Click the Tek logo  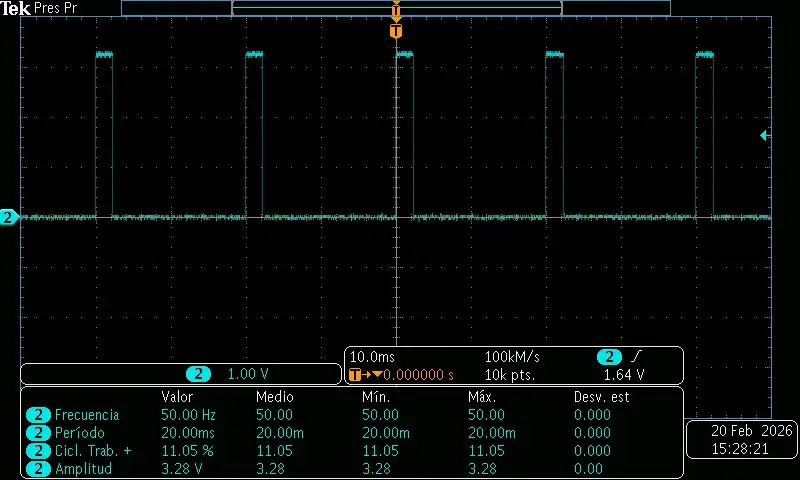(15, 8)
